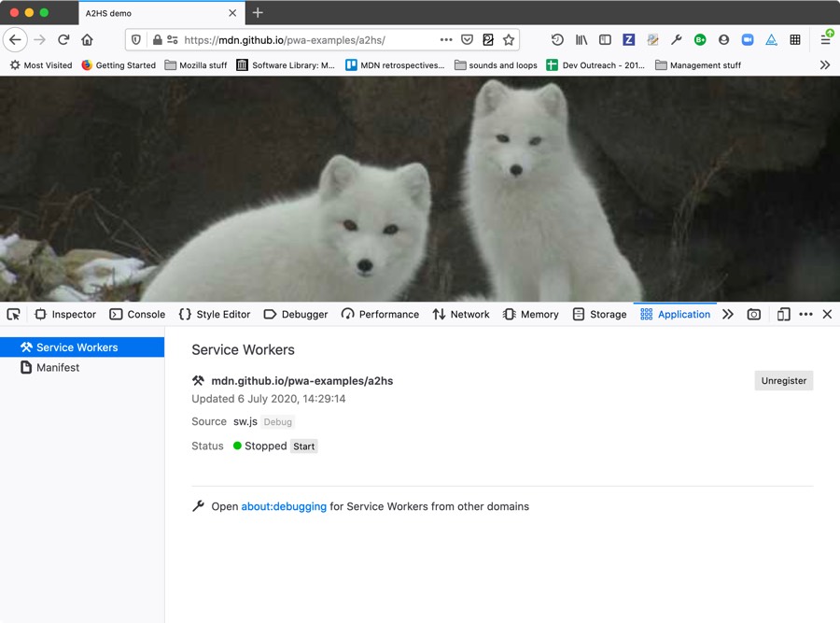Select the element picker icon in devtools
Viewport: 840px width, 623px height.
point(13,315)
